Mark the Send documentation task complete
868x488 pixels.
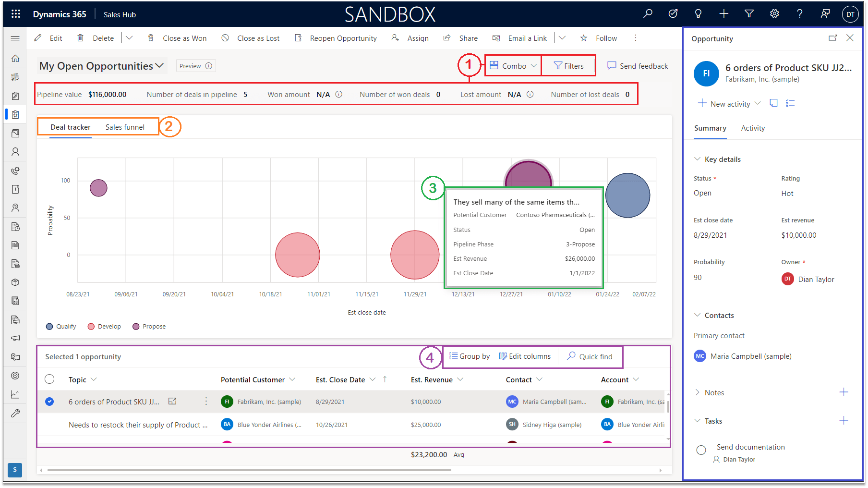coord(701,450)
